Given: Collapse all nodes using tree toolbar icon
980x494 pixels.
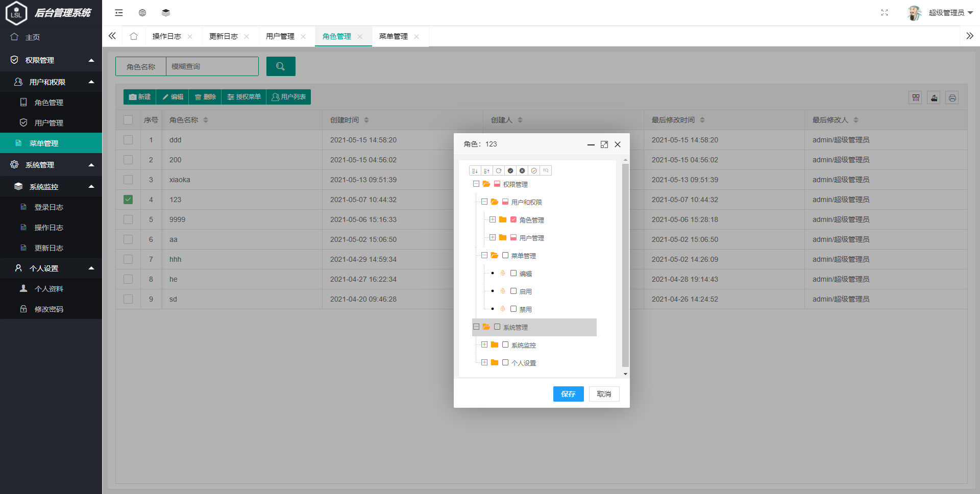Looking at the screenshot, I should point(486,170).
